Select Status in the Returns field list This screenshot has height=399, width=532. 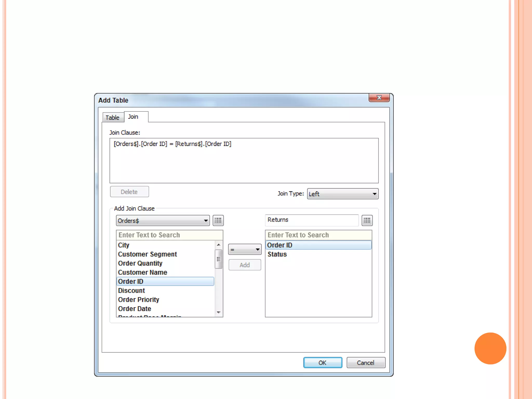tap(277, 254)
